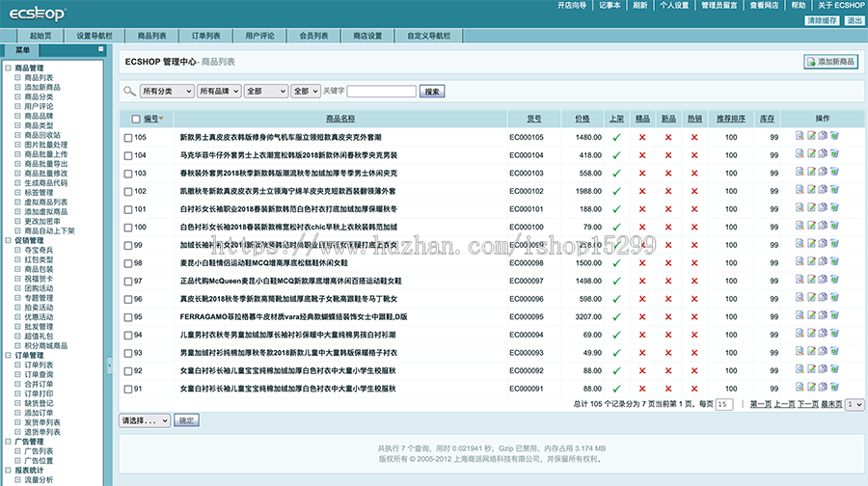Image resolution: width=868 pixels, height=486 pixels.
Task: Click the copy icon in row 100
Action: click(x=823, y=226)
